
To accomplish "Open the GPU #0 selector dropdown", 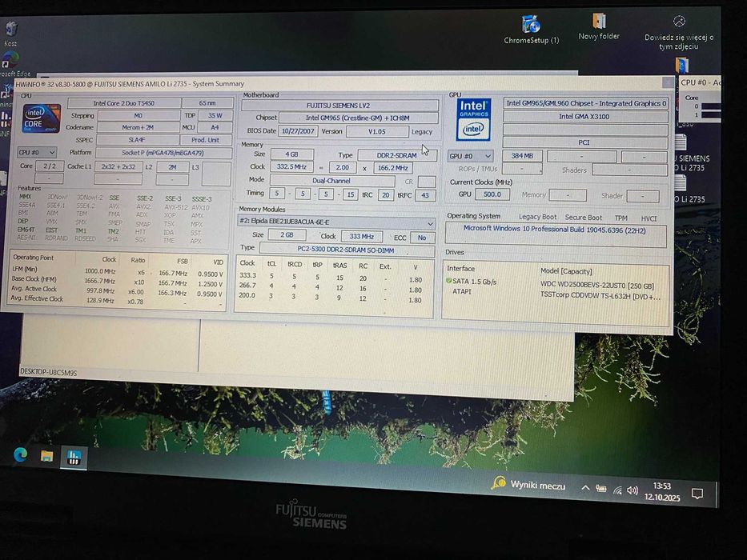I will [470, 156].
